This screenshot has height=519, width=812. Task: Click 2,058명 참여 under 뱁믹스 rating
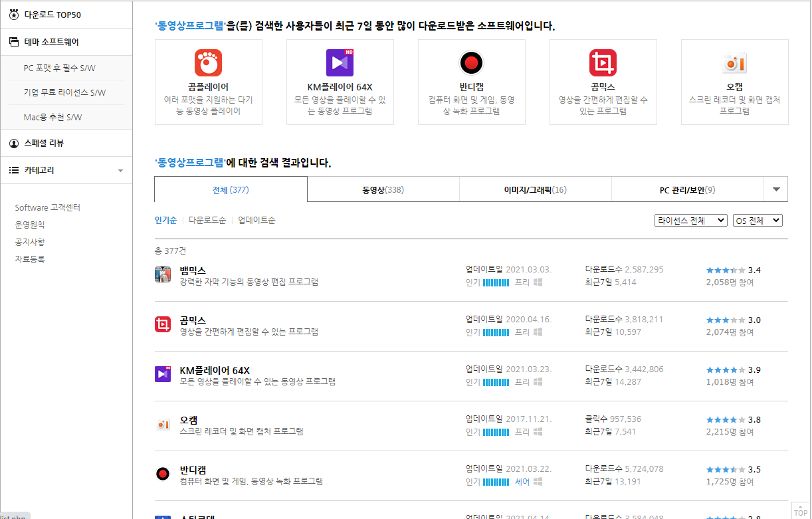730,282
